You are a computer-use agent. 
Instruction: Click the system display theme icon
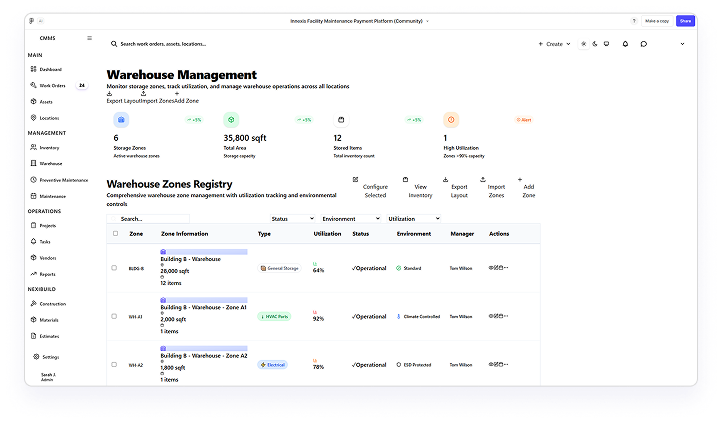[x=607, y=44]
